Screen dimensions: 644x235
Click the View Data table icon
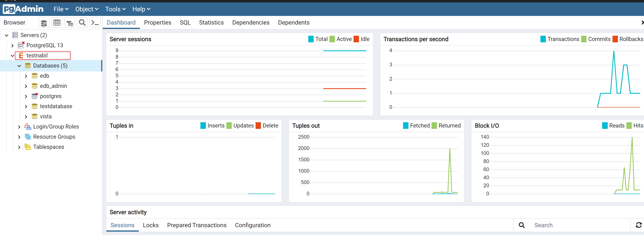coord(57,23)
